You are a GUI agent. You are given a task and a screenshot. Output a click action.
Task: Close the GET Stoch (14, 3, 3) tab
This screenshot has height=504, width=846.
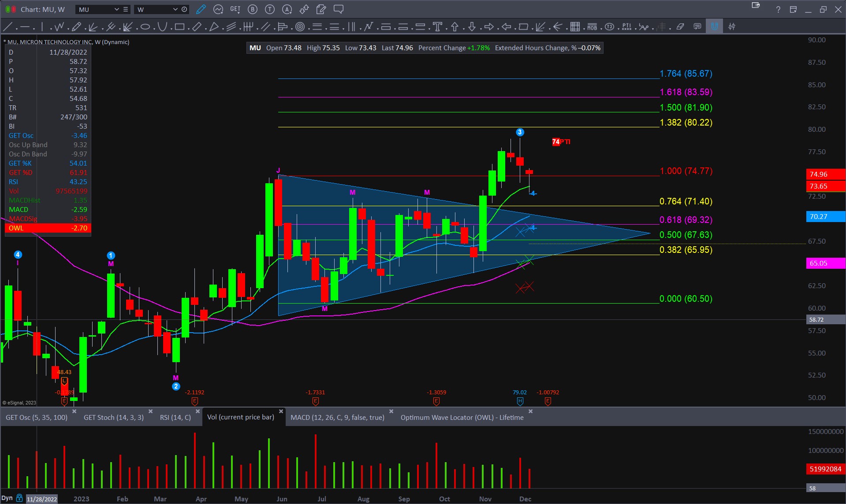pos(151,411)
